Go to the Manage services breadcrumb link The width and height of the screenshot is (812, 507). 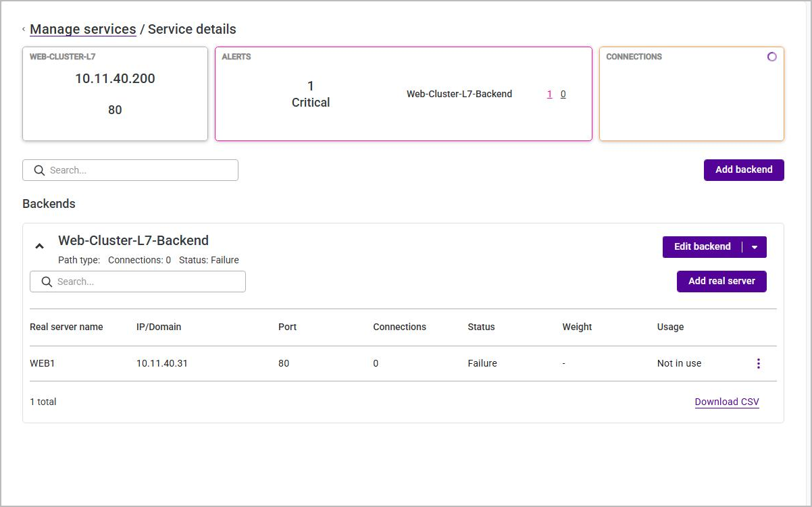(x=83, y=29)
